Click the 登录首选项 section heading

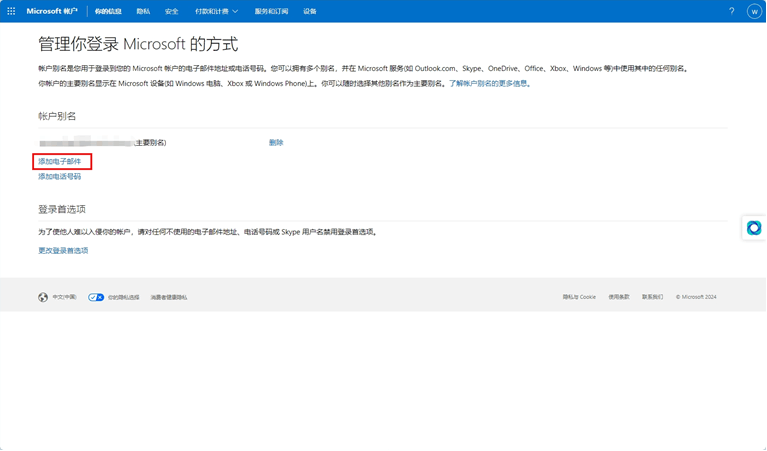tap(62, 209)
